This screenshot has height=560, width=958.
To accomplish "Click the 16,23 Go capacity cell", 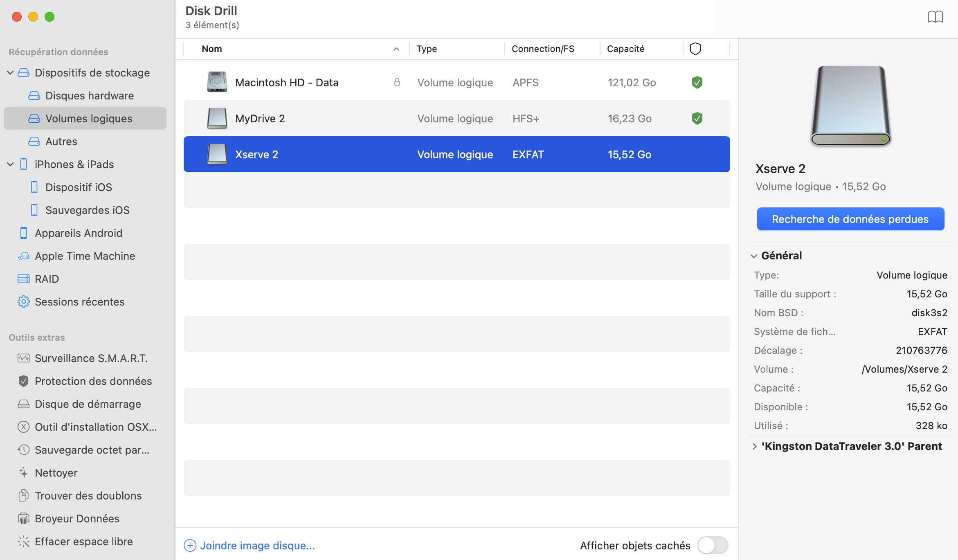I will [x=630, y=118].
